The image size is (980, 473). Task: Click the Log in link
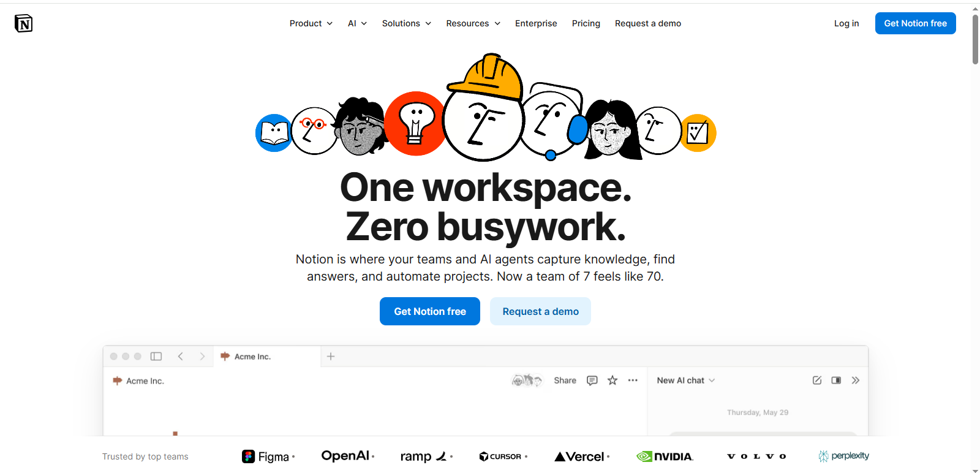846,23
